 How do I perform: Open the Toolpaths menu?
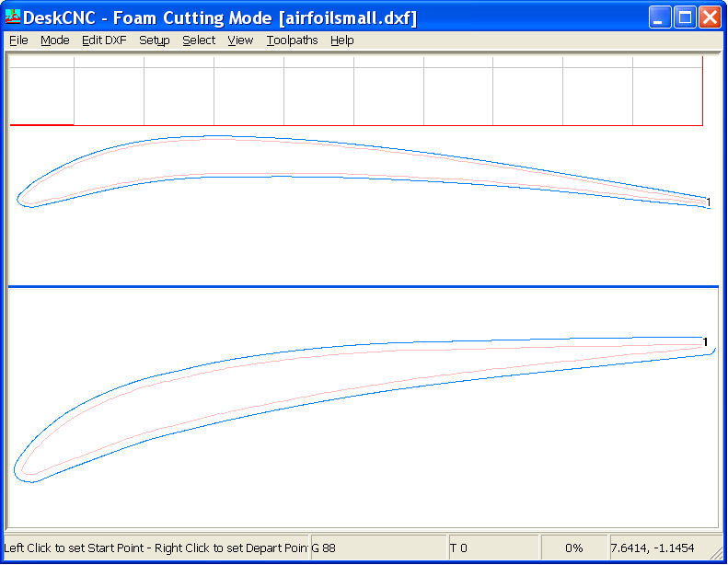(292, 40)
